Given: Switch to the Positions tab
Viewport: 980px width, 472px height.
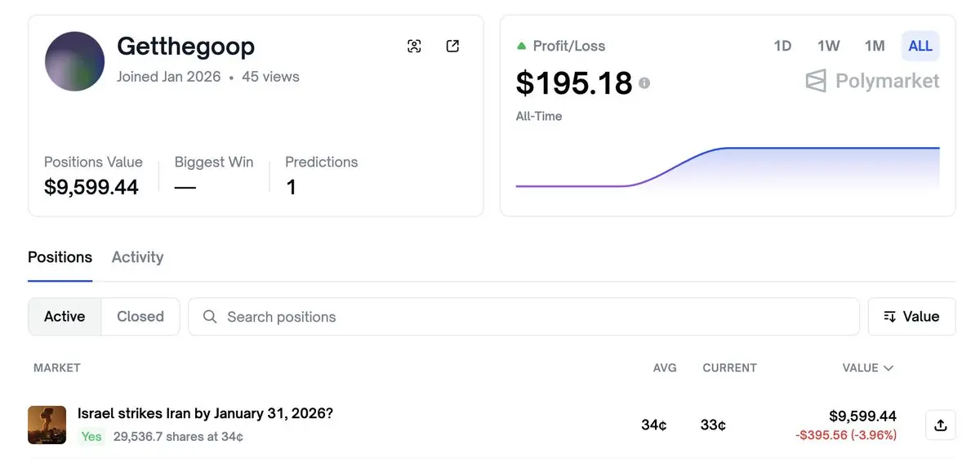Looking at the screenshot, I should 60,257.
